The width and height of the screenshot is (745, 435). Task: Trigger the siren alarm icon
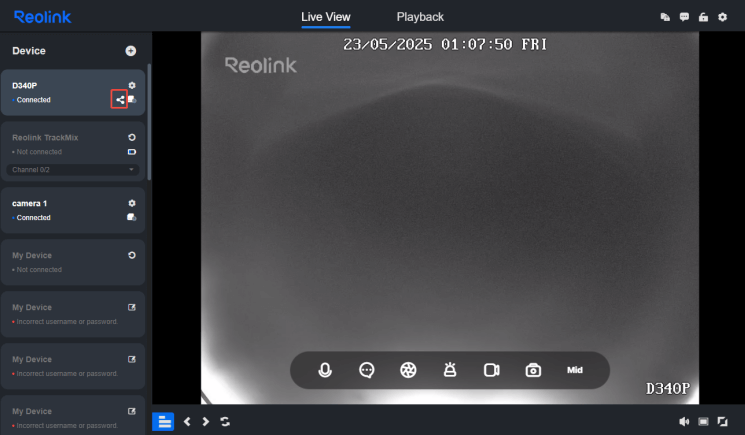(449, 370)
